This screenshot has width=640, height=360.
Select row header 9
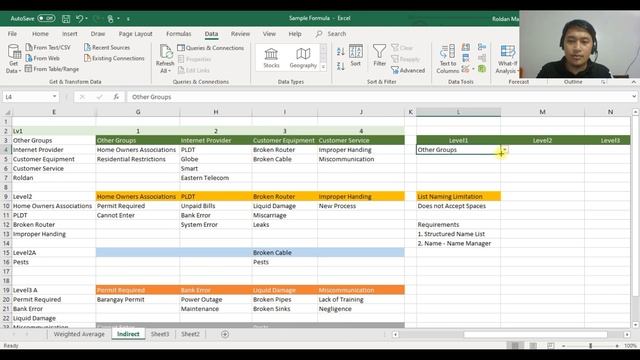click(6, 196)
